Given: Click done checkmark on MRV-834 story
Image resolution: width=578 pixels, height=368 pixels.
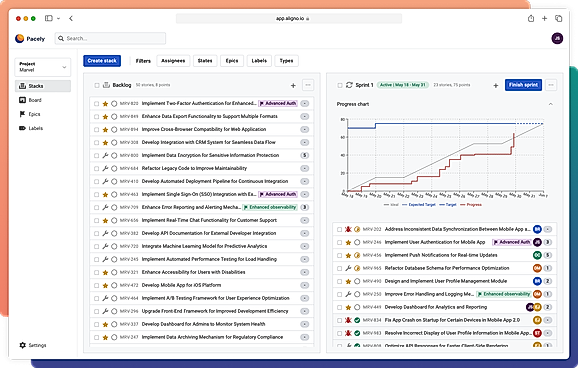Looking at the screenshot, I should click(x=357, y=320).
